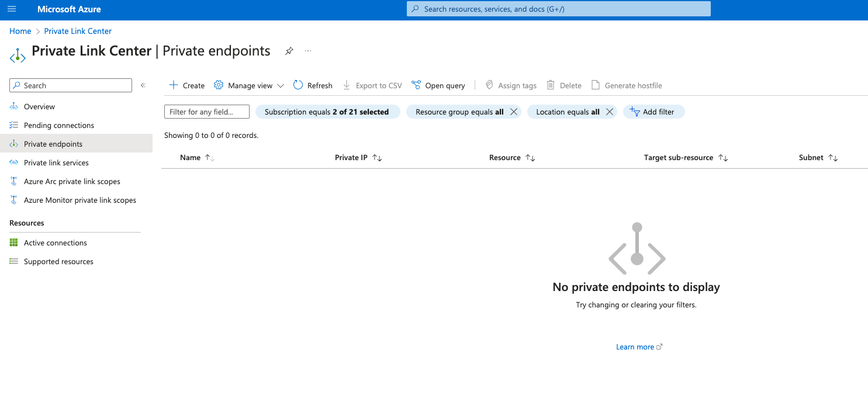Image resolution: width=868 pixels, height=405 pixels.
Task: Select Azure Monitor private link scopes
Action: (x=80, y=200)
